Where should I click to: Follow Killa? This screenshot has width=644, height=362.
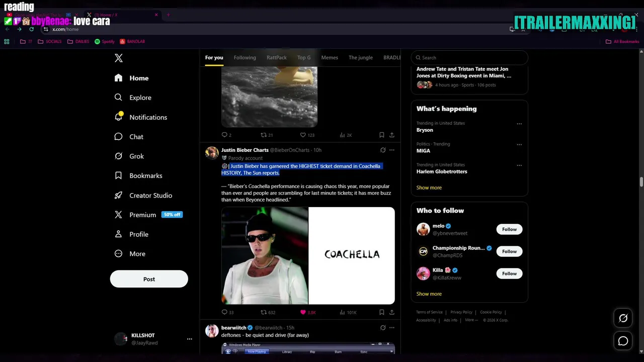(509, 274)
